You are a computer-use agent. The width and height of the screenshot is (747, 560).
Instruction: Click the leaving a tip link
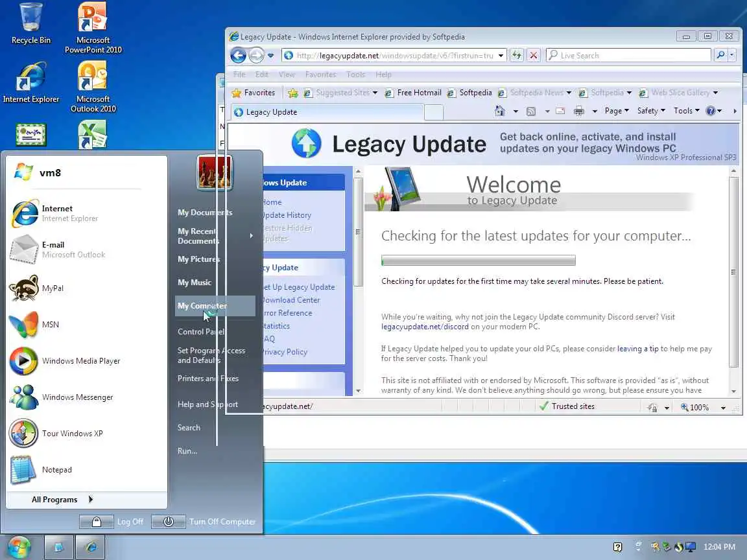point(637,349)
